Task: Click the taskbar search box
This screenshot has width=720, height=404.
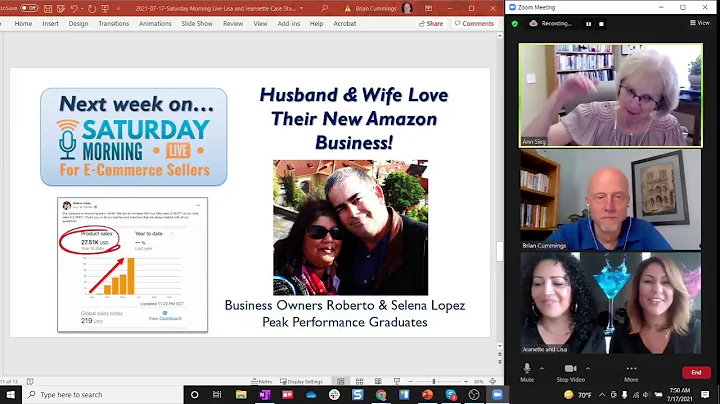Action: point(103,394)
